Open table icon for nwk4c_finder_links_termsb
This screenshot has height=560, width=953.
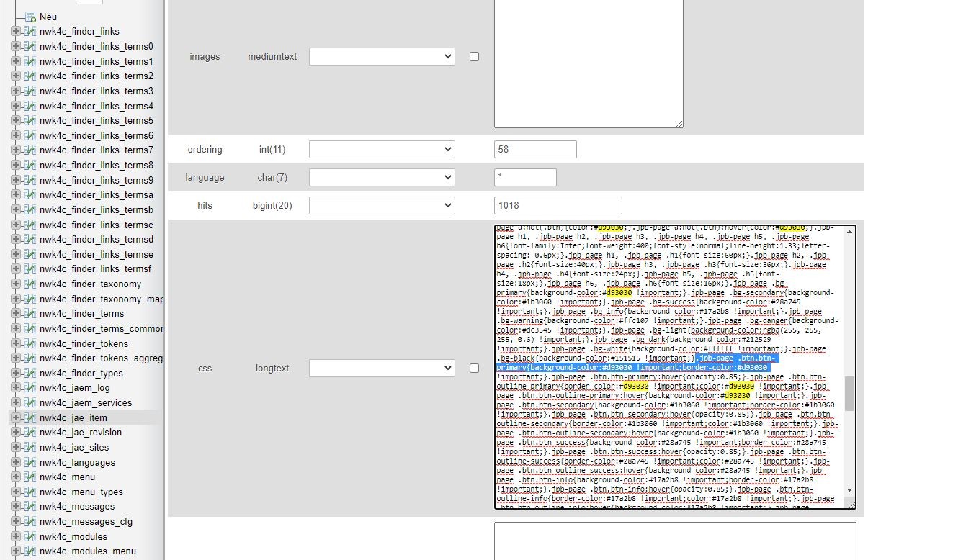(x=30, y=209)
